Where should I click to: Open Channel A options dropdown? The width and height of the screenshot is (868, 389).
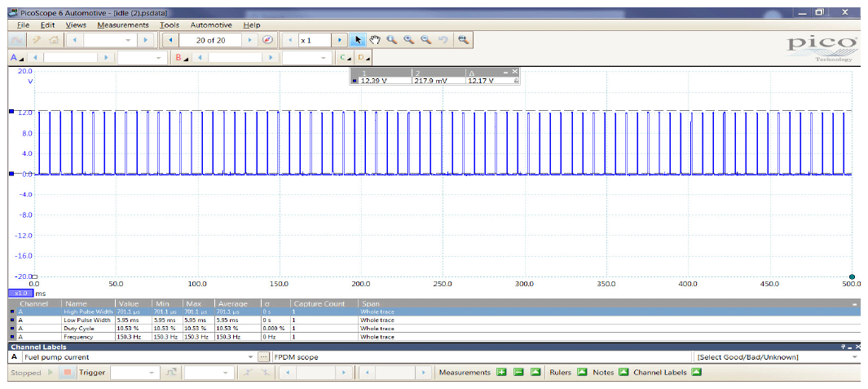coord(17,58)
